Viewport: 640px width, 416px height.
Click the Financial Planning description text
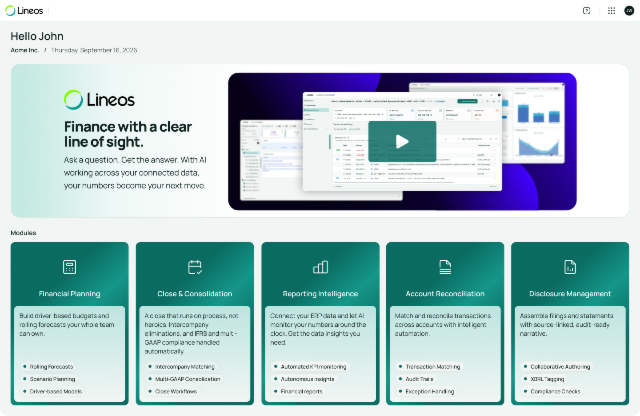click(x=67, y=325)
